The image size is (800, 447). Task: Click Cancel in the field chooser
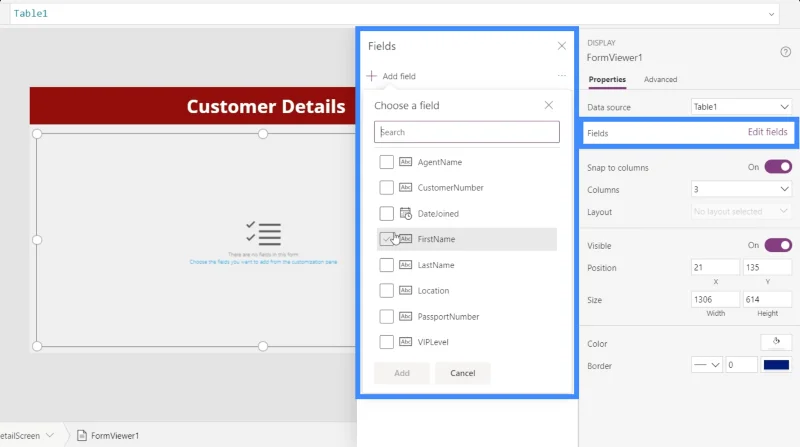pos(462,373)
